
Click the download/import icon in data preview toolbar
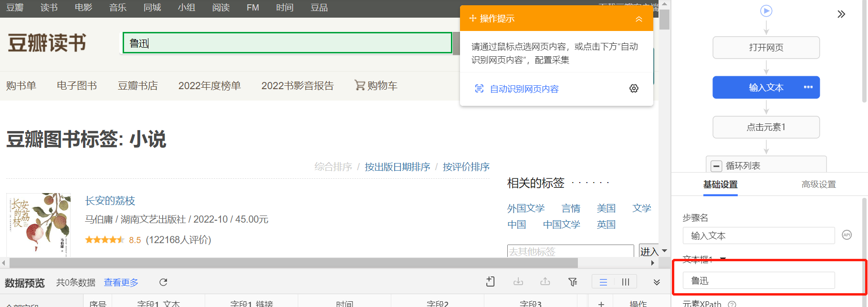(518, 282)
